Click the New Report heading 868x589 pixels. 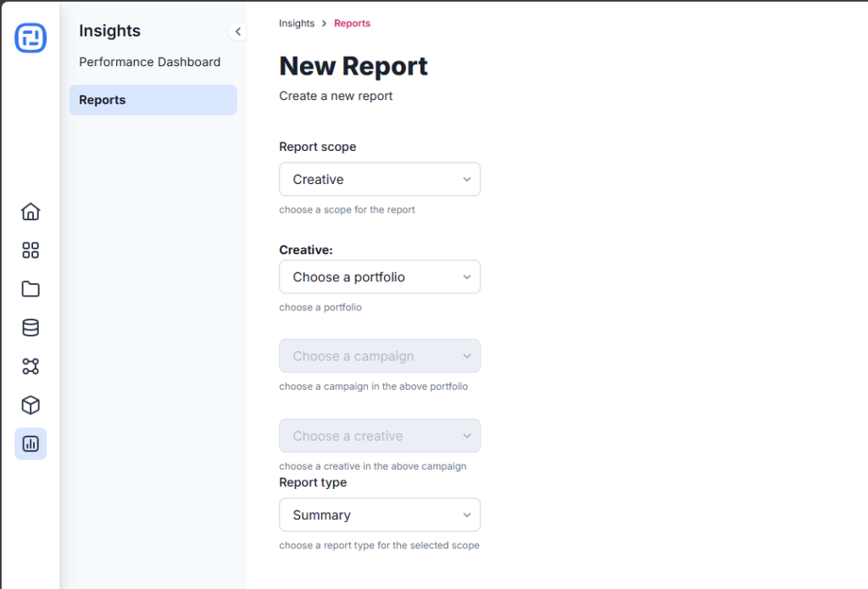[x=353, y=66]
